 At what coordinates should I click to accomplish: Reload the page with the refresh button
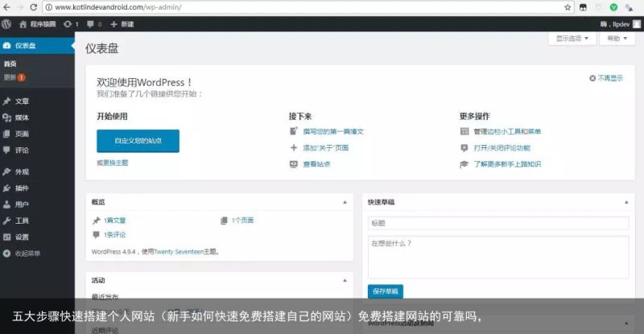34,7
